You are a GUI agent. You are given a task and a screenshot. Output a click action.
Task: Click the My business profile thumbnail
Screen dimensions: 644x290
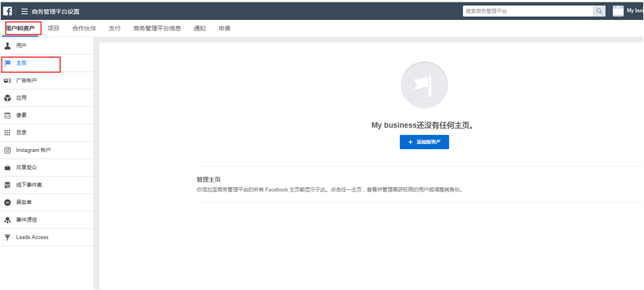[618, 11]
